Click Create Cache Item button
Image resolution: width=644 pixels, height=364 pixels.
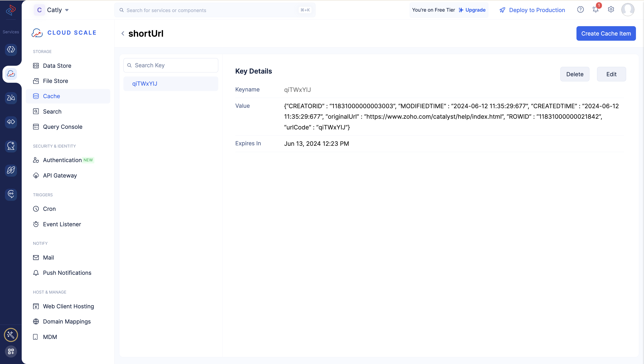(606, 33)
